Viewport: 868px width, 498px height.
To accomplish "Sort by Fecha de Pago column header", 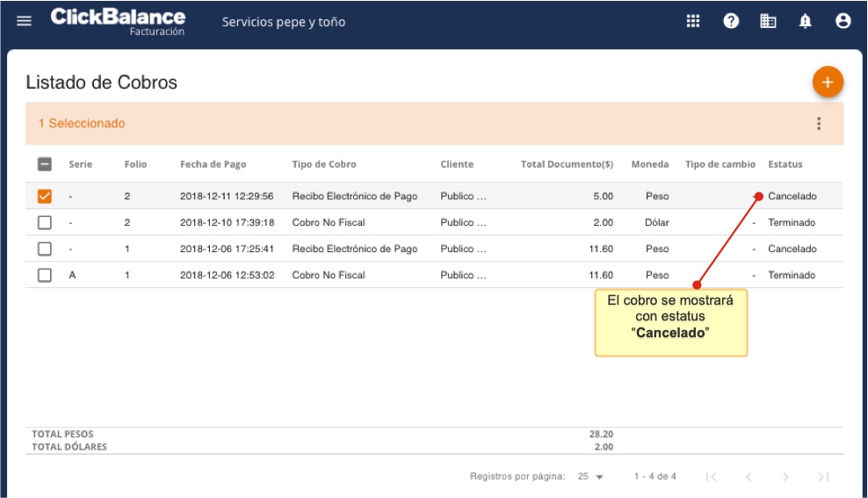I will 213,164.
